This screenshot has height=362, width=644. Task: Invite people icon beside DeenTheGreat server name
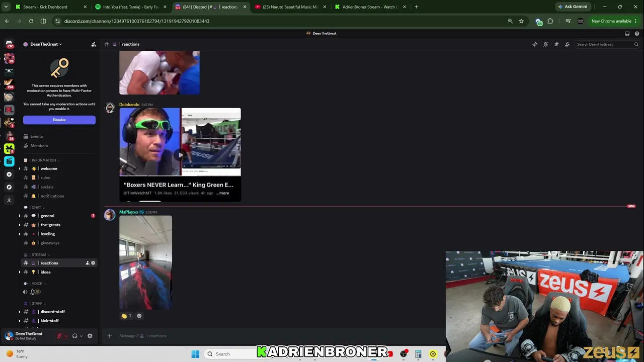point(94,44)
